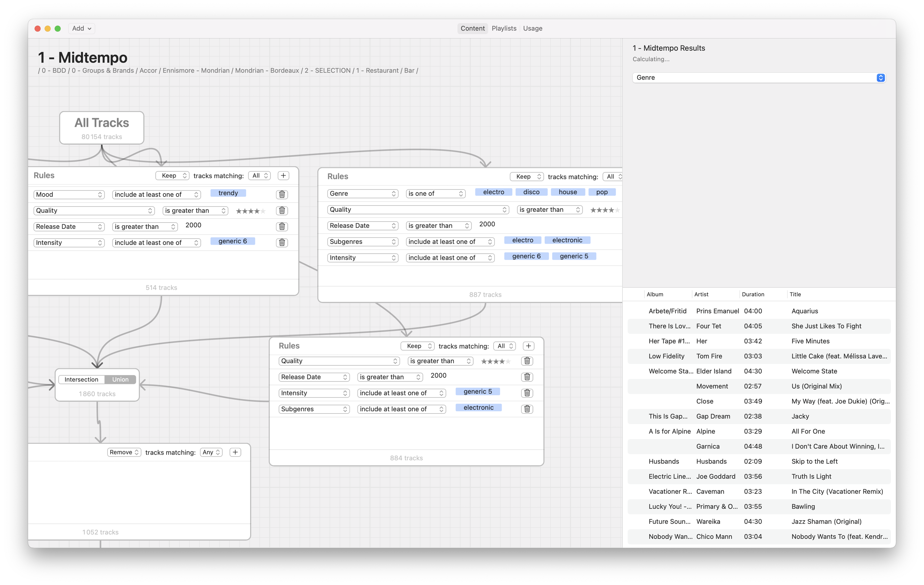Viewport: 924px width, 585px height.
Task: Click the disco genre tag
Action: [x=531, y=192]
